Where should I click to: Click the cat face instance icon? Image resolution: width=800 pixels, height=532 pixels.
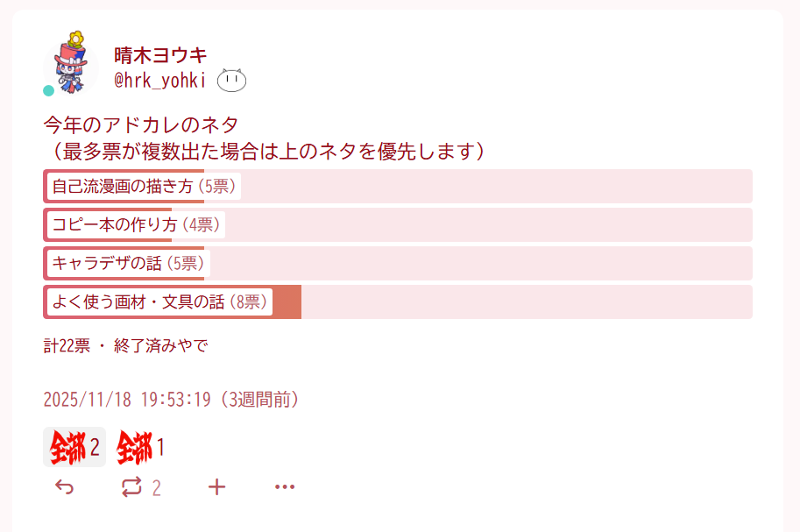[x=231, y=82]
